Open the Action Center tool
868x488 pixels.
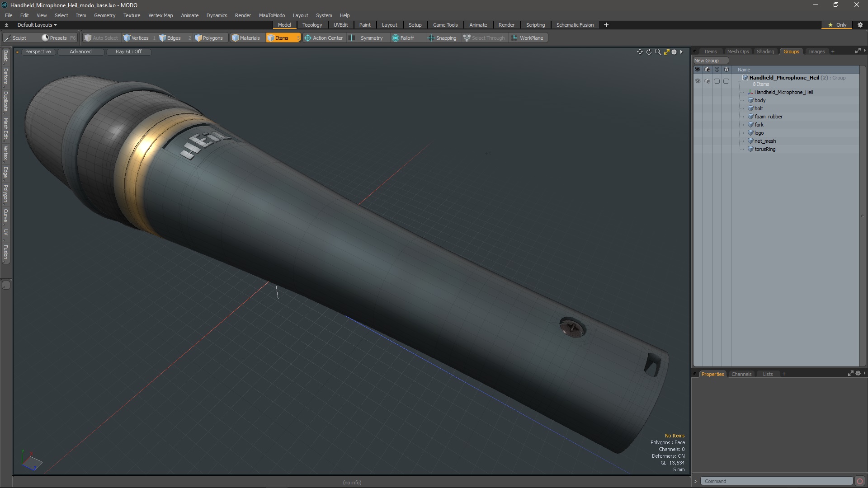pos(324,38)
